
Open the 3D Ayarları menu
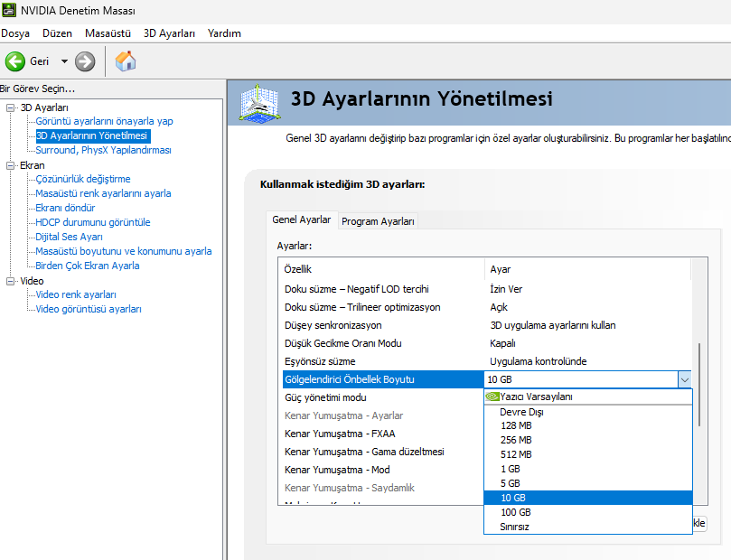pyautogui.click(x=169, y=33)
